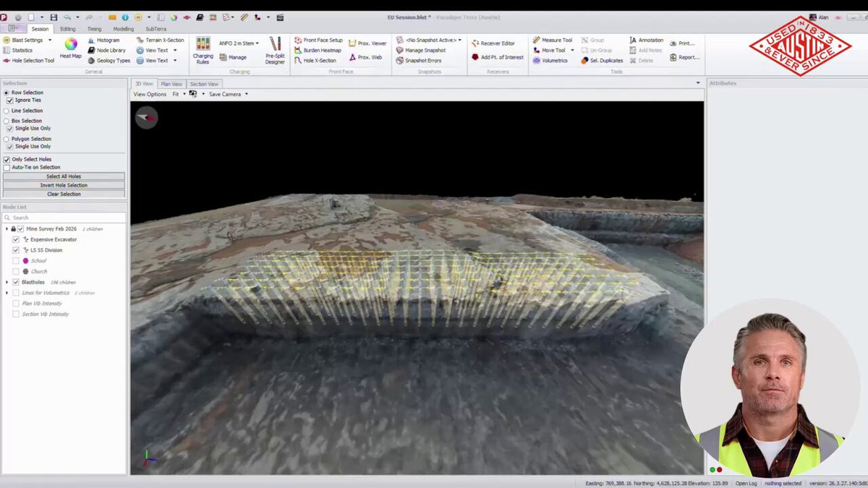Open Charging Rules in the ribbon
This screenshot has height=488, width=868.
tap(203, 50)
